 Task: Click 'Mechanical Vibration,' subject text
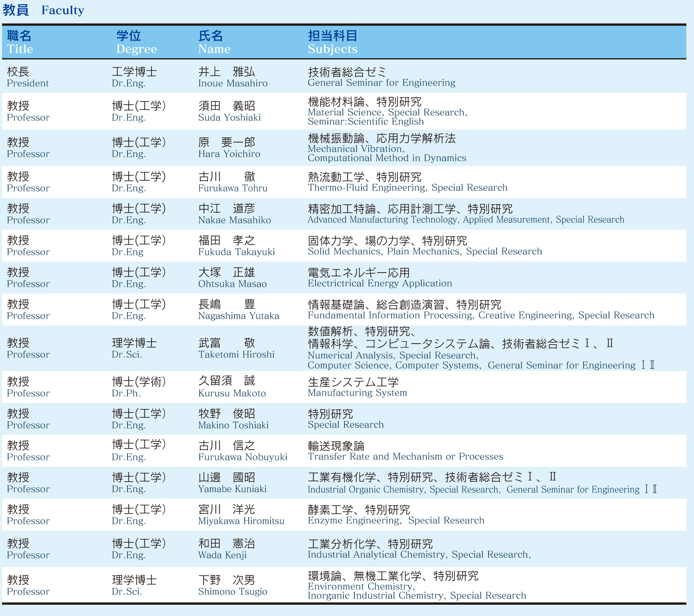[x=356, y=149]
